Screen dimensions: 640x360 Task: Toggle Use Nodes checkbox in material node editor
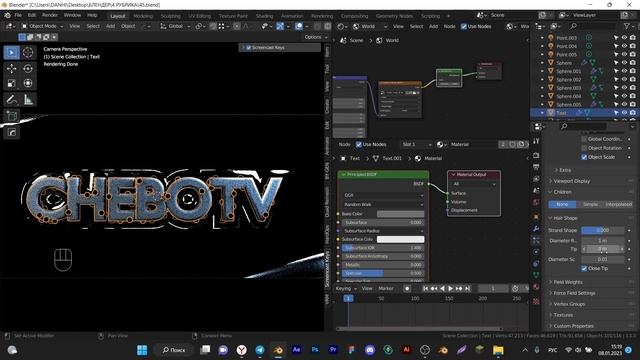click(359, 144)
